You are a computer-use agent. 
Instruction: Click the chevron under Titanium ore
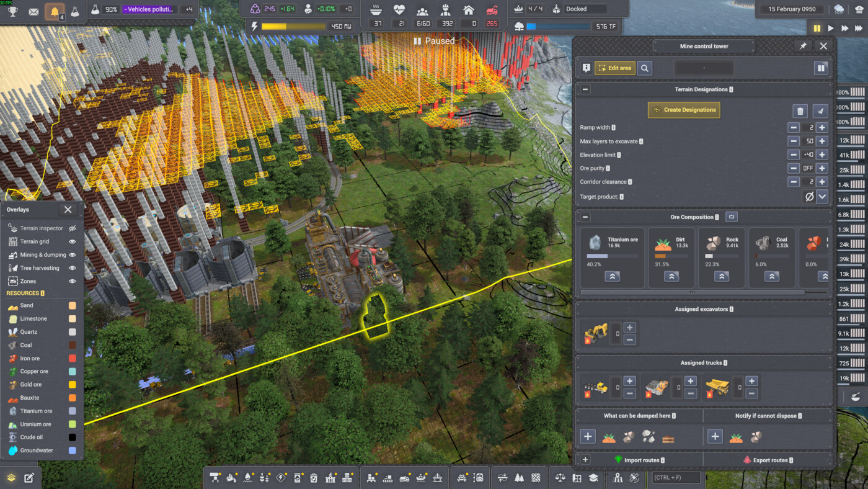coord(612,277)
